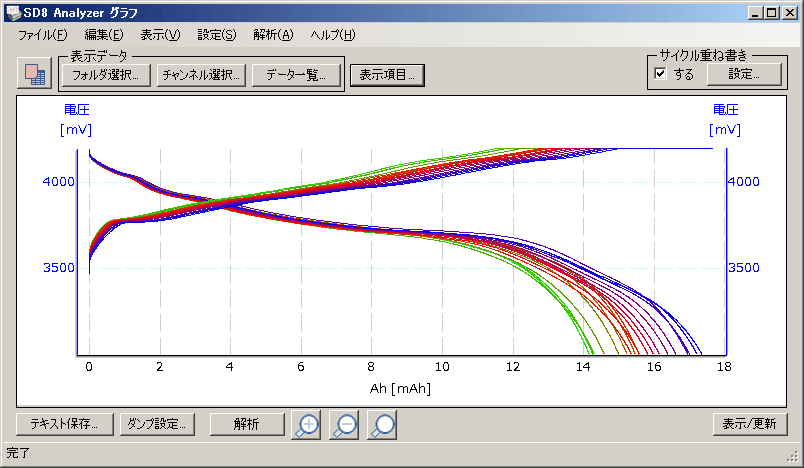Click the SD8 Analyzer title bar icon

(13, 13)
